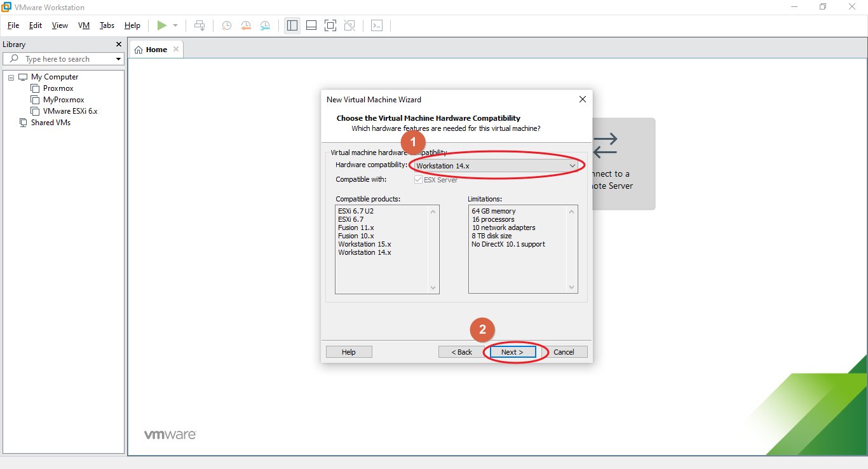The height and width of the screenshot is (469, 868).
Task: Toggle the thumbnail bar icon
Action: [x=311, y=25]
